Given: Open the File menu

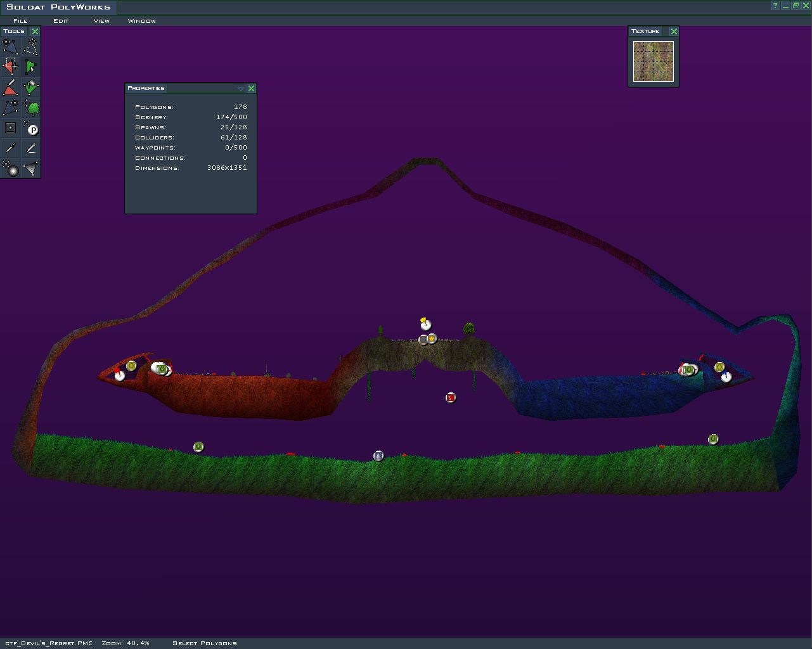Looking at the screenshot, I should click(20, 21).
